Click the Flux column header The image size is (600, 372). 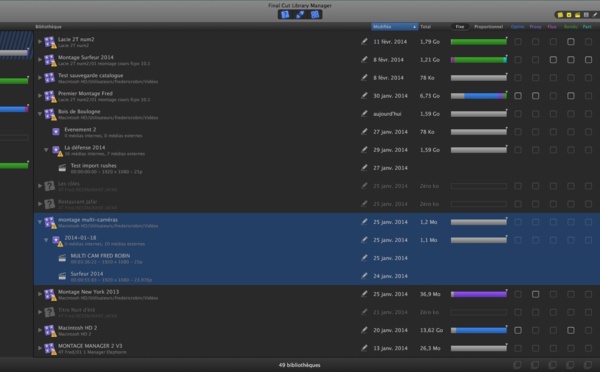(552, 27)
